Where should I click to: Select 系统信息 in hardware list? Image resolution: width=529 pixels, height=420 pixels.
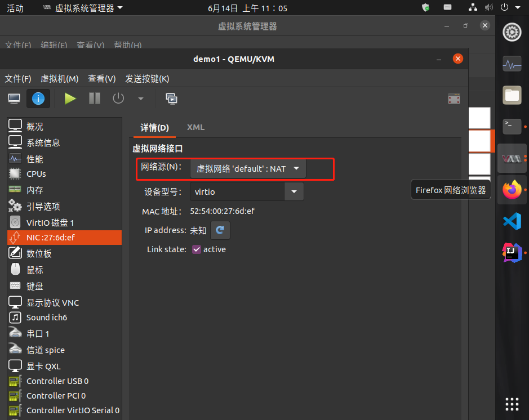(64, 142)
